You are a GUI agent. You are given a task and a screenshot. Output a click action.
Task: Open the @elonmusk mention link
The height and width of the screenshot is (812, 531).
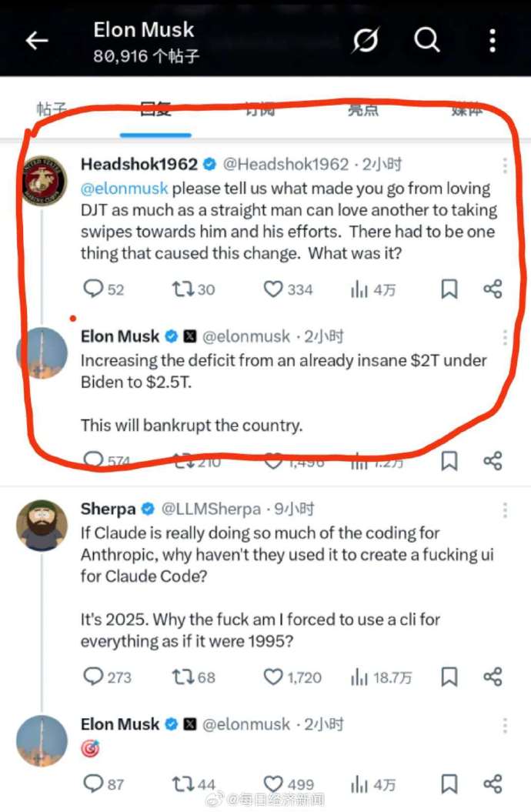124,188
